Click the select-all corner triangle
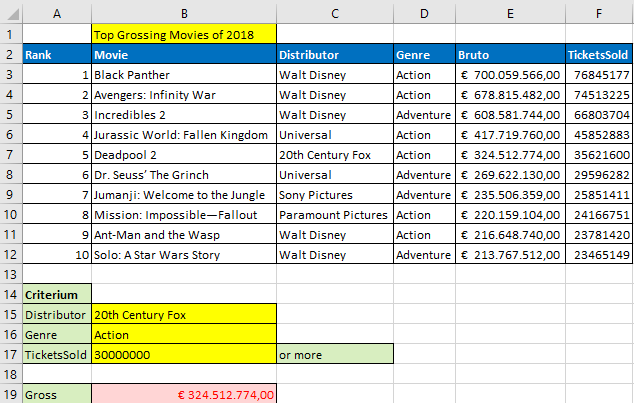The width and height of the screenshot is (634, 403). [x=12, y=13]
